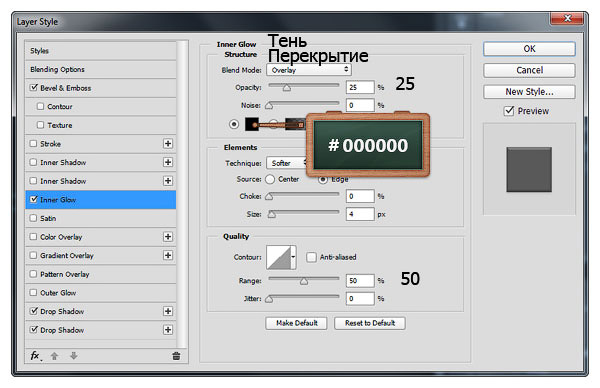Enable the Contour sub-effect checkbox
This screenshot has height=388, width=600.
pyautogui.click(x=41, y=106)
